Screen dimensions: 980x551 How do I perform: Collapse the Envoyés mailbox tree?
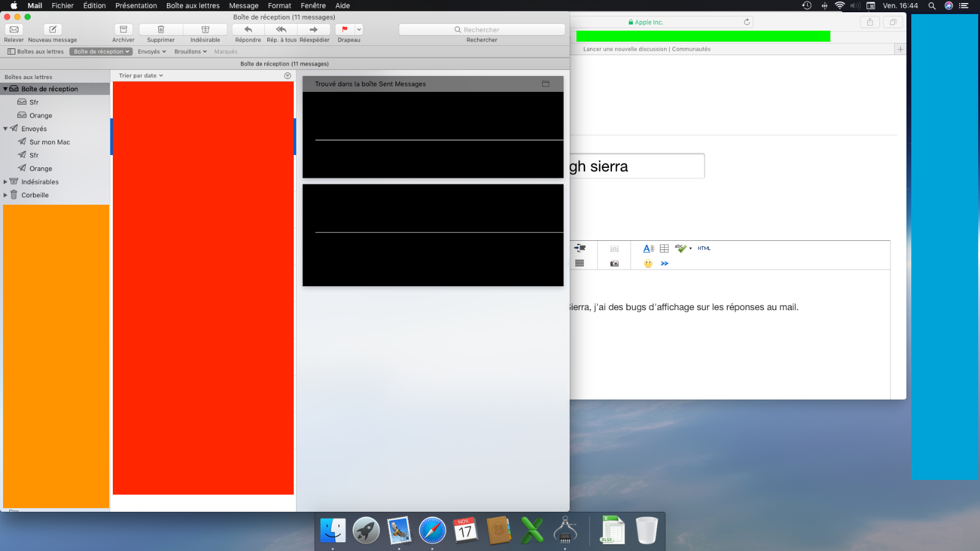coord(6,129)
